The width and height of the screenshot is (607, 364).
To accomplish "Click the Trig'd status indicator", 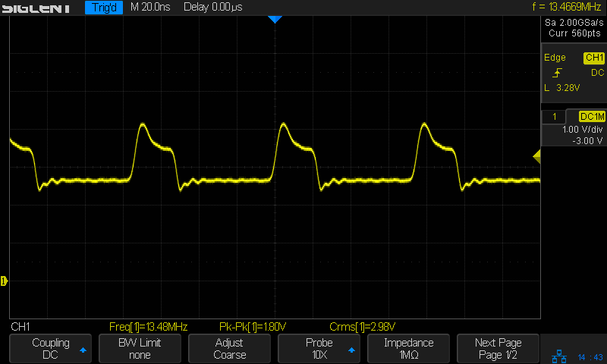I will point(105,8).
